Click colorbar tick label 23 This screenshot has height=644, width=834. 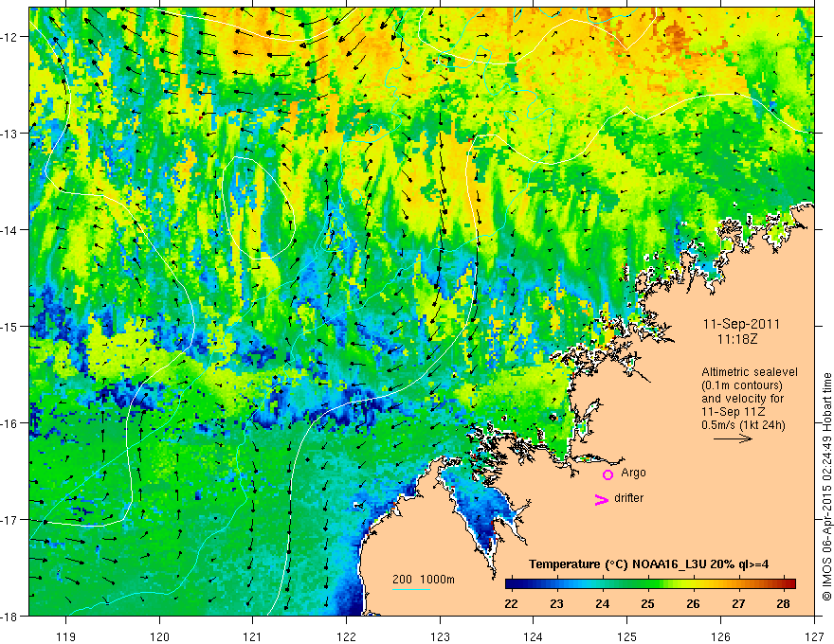coord(557,603)
